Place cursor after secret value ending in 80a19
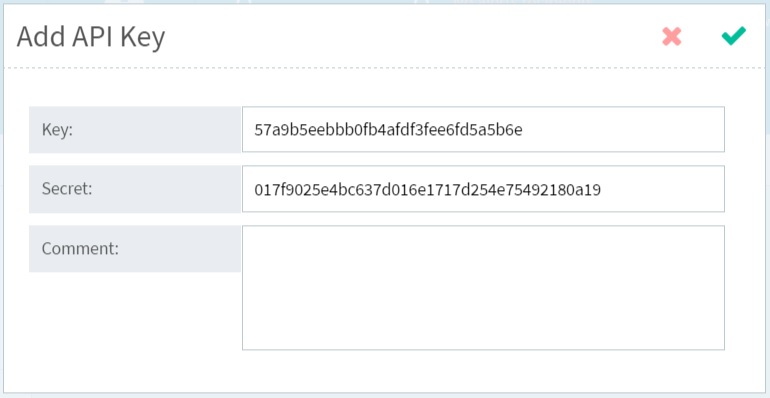Viewport: 770px width, 398px height. click(x=602, y=190)
